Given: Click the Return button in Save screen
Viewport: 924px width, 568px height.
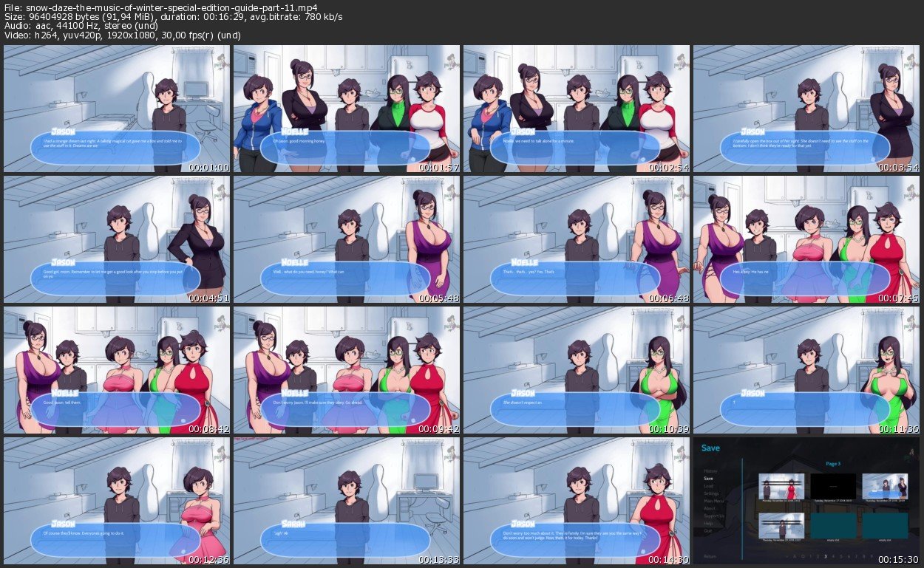Looking at the screenshot, I should (710, 556).
